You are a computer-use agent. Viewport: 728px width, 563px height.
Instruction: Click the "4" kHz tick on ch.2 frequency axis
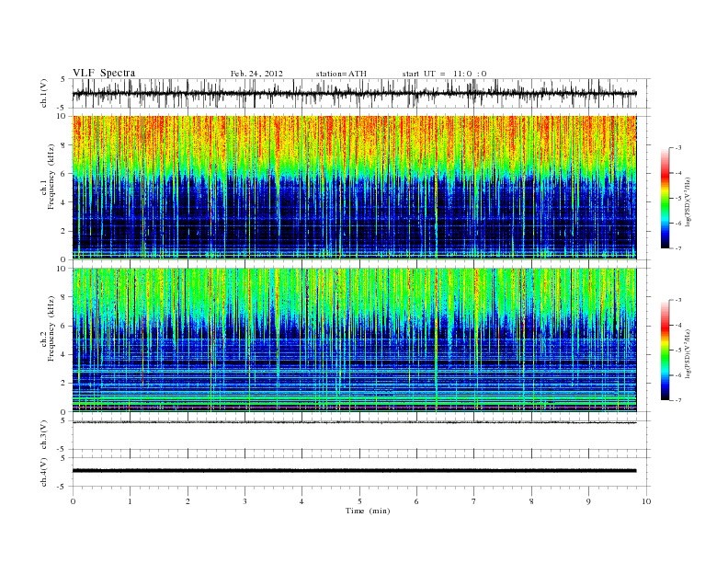(x=63, y=355)
